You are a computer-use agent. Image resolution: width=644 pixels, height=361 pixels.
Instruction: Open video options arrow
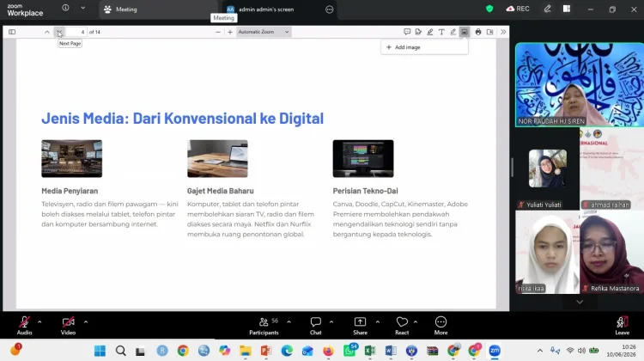point(86,322)
